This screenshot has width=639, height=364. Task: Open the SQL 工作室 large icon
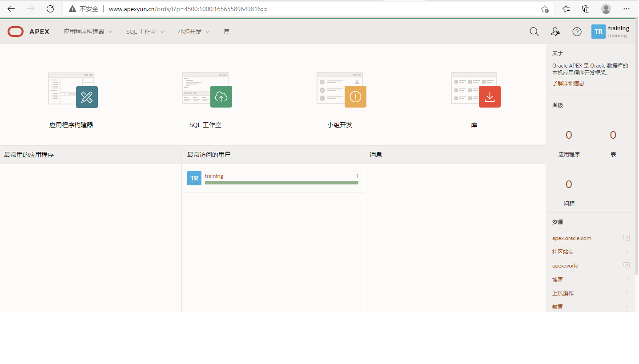[x=207, y=90]
